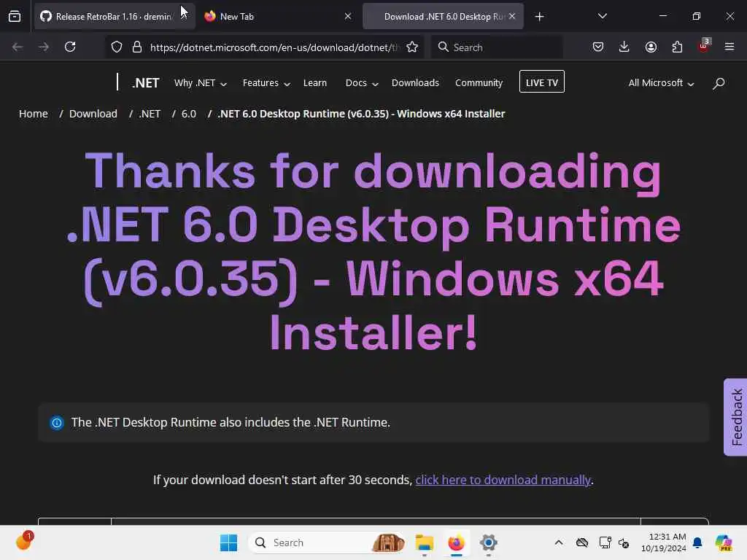
Task: Open Copilot preview taskbar icon
Action: pyautogui.click(x=724, y=542)
